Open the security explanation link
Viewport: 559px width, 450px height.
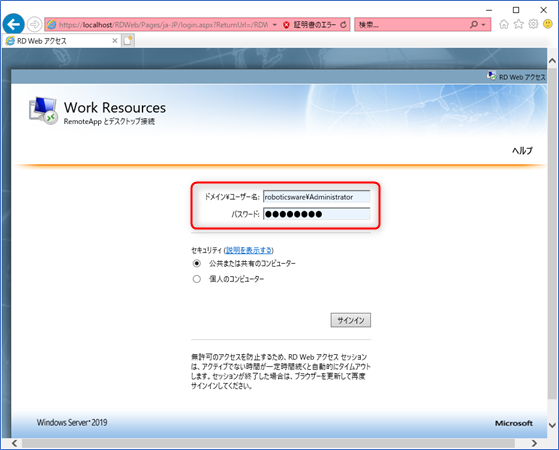pyautogui.click(x=249, y=250)
